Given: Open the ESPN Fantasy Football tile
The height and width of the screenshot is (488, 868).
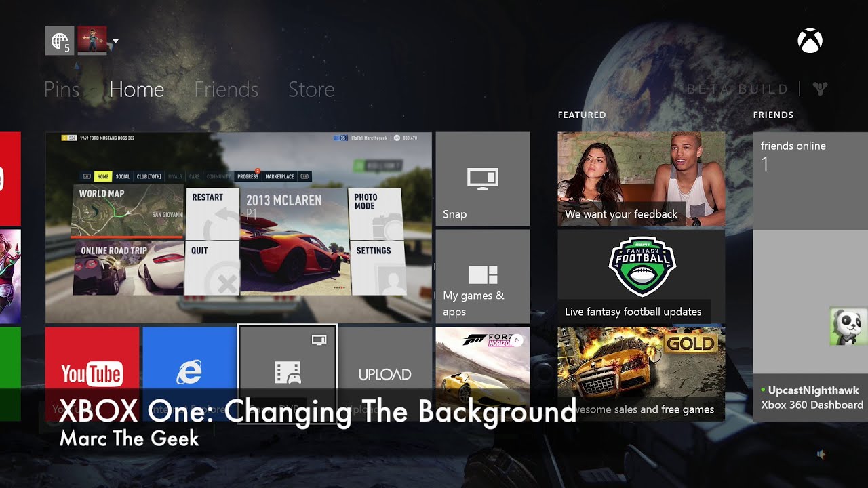Looking at the screenshot, I should click(x=641, y=277).
